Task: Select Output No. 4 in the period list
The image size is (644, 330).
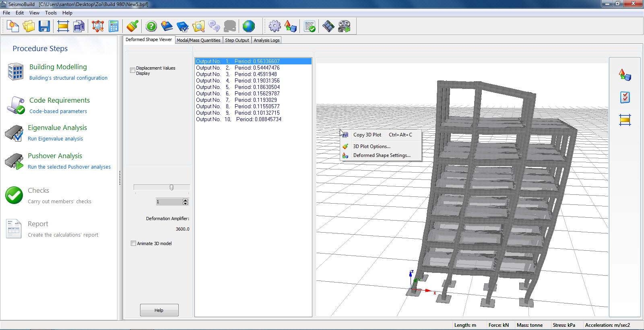Action: (237, 81)
